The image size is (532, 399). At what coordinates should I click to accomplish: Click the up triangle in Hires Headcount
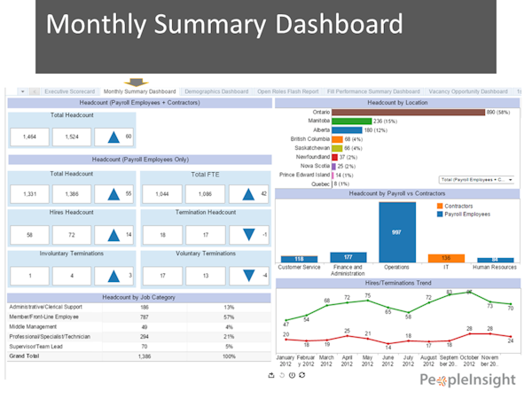113,235
